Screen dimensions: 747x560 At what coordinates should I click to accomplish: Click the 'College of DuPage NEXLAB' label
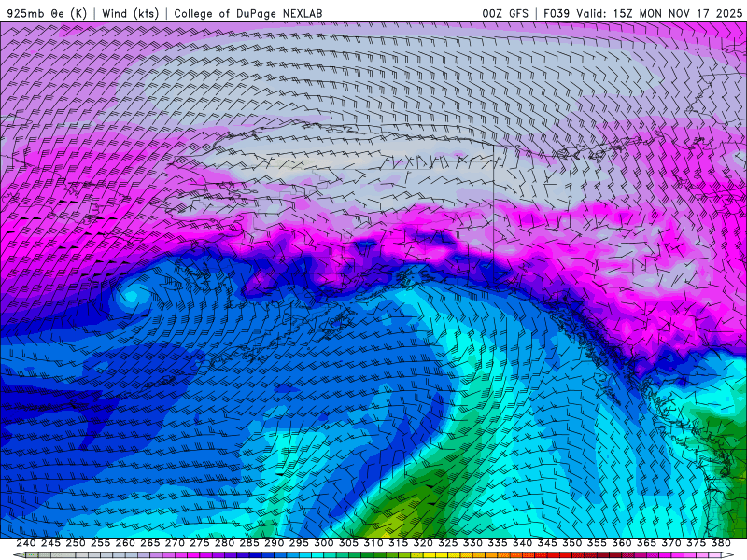pos(248,13)
